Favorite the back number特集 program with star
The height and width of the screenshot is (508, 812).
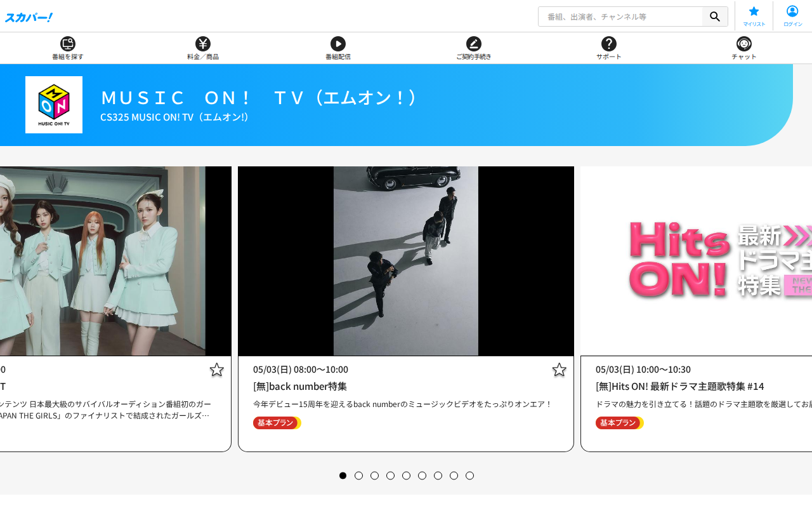[559, 370]
